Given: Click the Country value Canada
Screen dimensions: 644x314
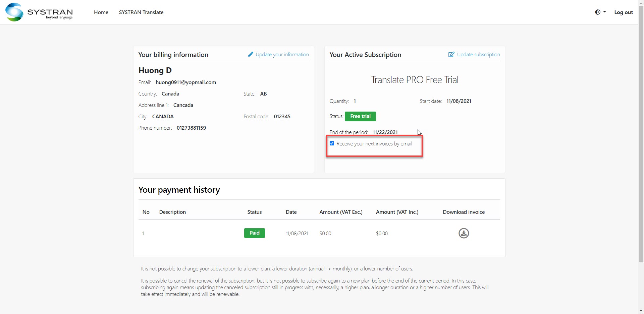Looking at the screenshot, I should tap(170, 93).
